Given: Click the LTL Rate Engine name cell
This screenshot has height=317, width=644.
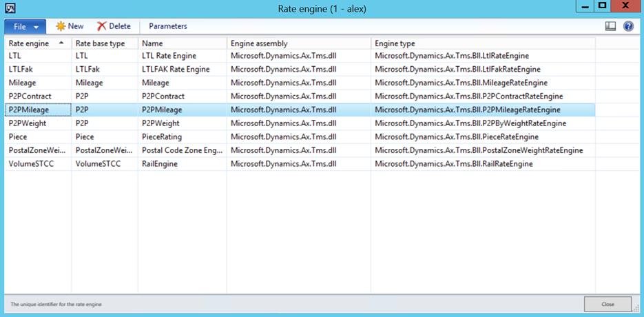Looking at the screenshot, I should point(183,56).
